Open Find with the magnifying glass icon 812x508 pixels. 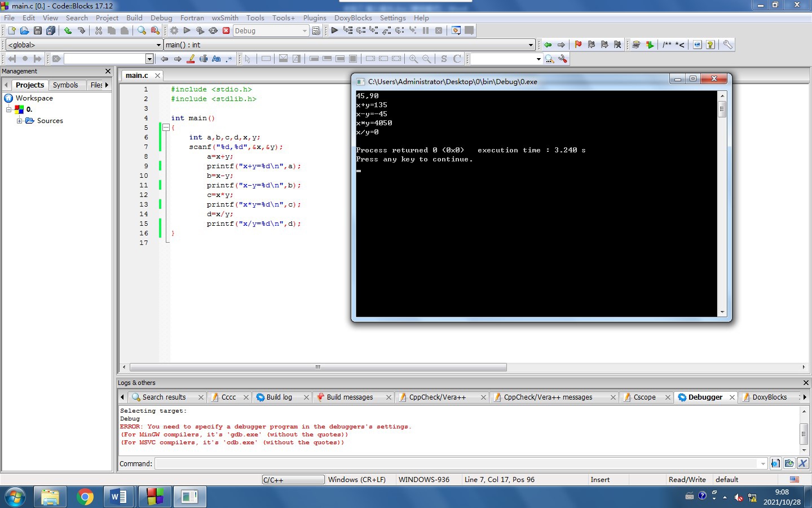coord(142,30)
